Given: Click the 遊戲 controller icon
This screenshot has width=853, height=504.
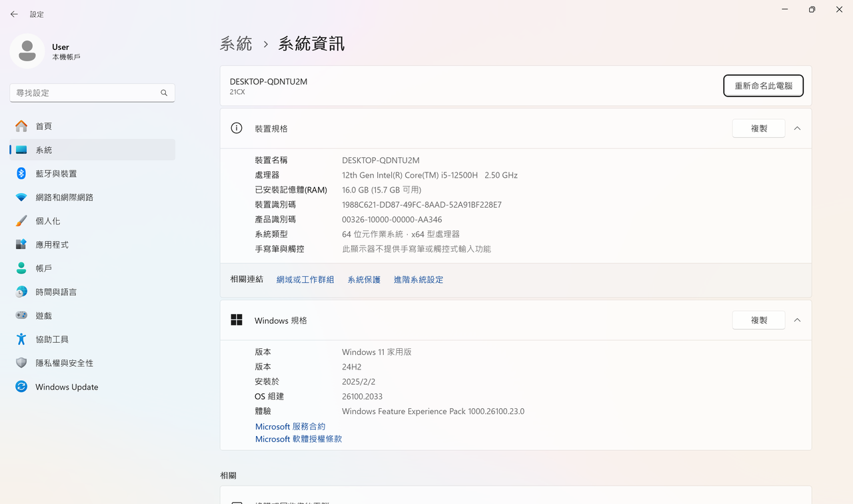Looking at the screenshot, I should (x=21, y=316).
